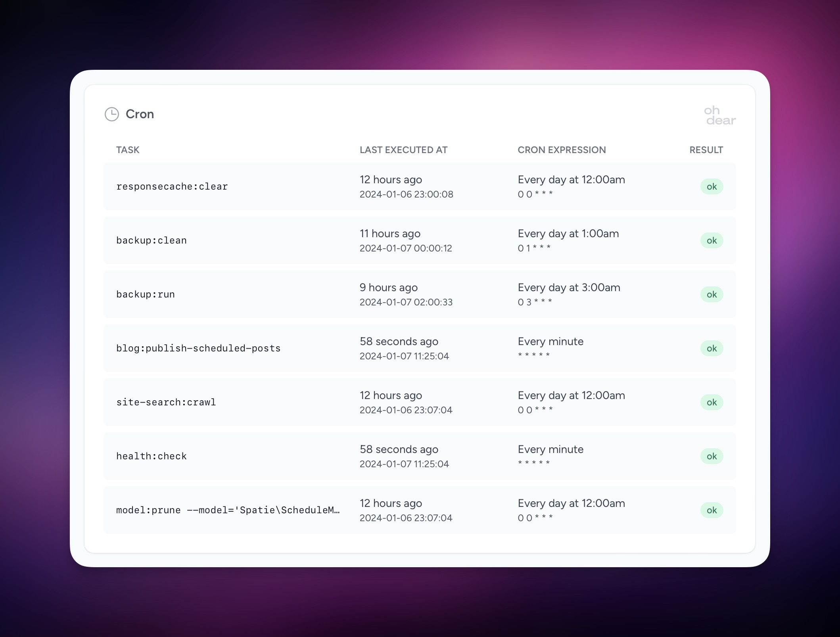Click the truncated model:prune task name
This screenshot has height=637, width=840.
(228, 510)
